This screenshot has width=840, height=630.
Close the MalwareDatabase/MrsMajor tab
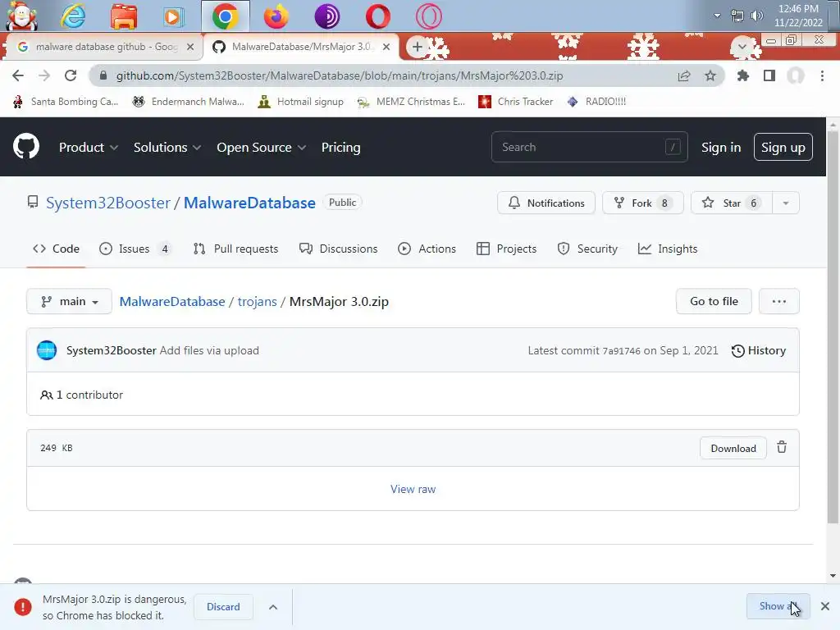[x=386, y=47]
